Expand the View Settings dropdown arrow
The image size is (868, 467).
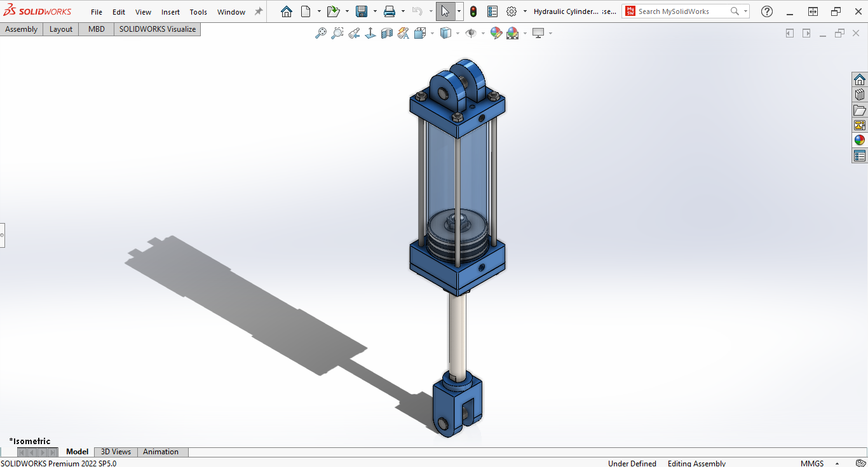(x=550, y=33)
